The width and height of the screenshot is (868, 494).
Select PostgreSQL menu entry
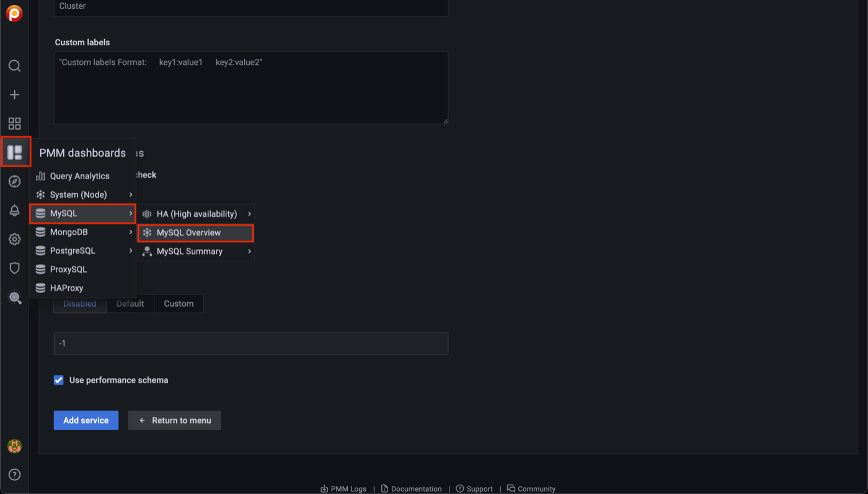(x=82, y=250)
